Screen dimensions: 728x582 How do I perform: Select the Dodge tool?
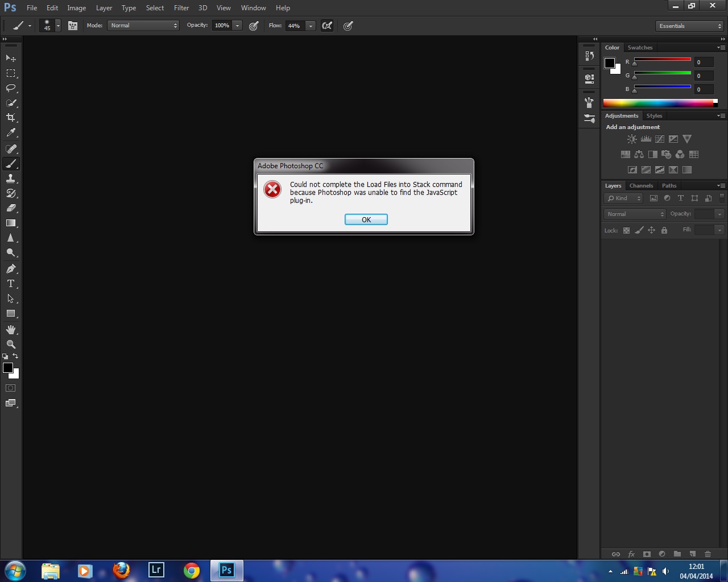point(11,253)
